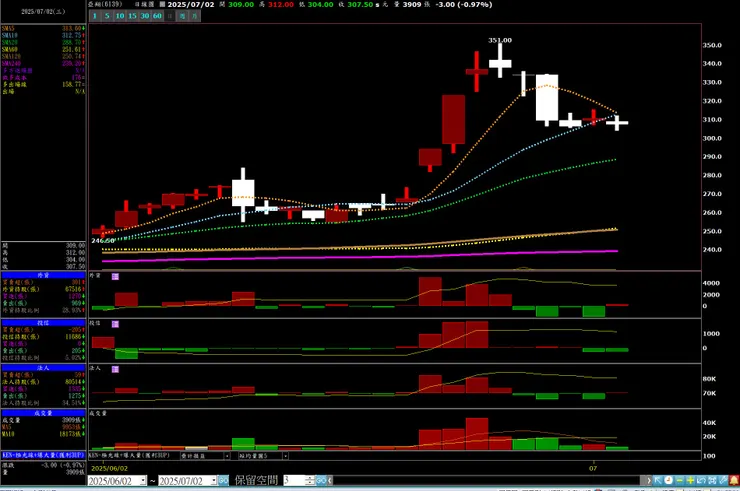The width and height of the screenshot is (740, 491).
Task: Click the SMA120 legend entry
Action: (43, 56)
